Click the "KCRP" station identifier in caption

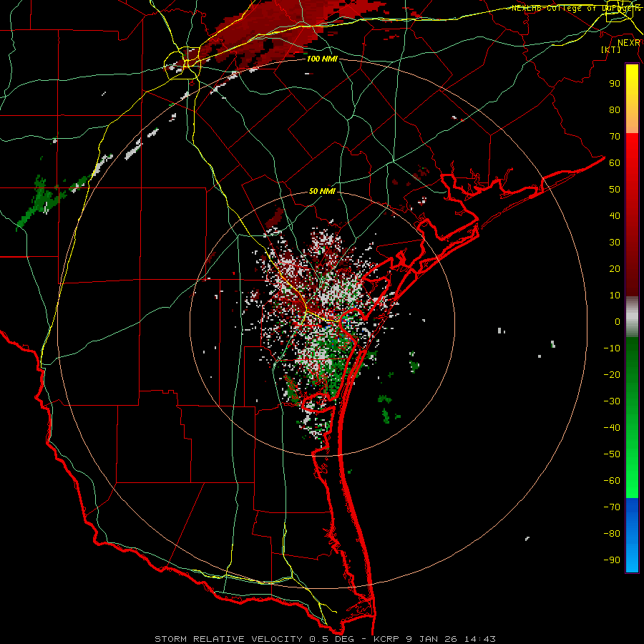point(386,639)
